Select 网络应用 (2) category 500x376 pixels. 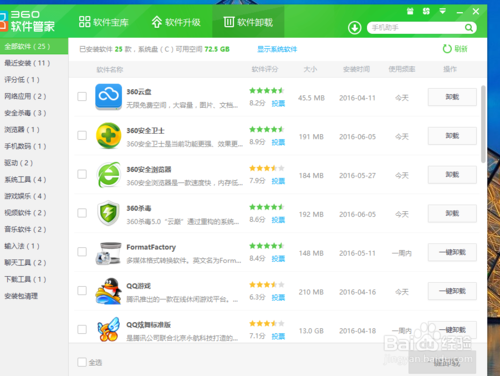(34, 96)
